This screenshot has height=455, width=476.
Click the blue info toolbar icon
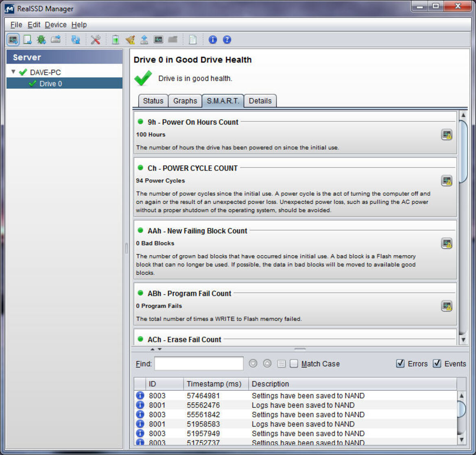pyautogui.click(x=213, y=40)
